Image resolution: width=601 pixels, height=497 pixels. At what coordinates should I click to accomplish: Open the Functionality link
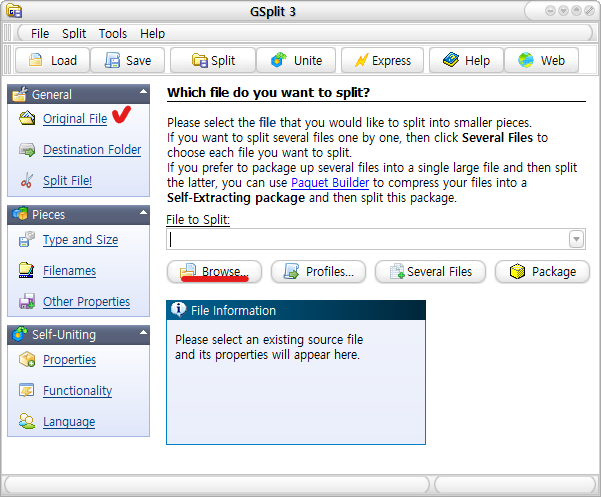tap(77, 391)
